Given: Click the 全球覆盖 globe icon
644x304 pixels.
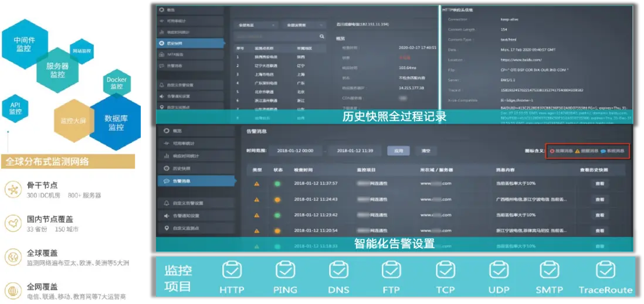Looking at the screenshot, I should pyautogui.click(x=13, y=257).
